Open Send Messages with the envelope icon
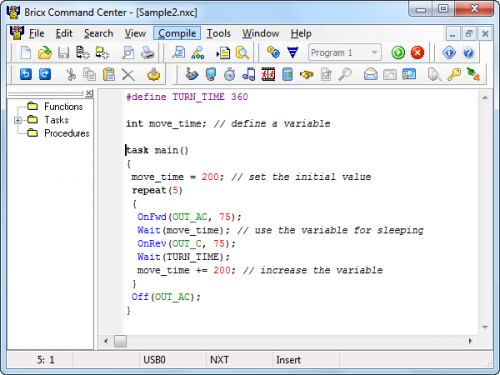This screenshot has height=375, width=500. point(370,74)
